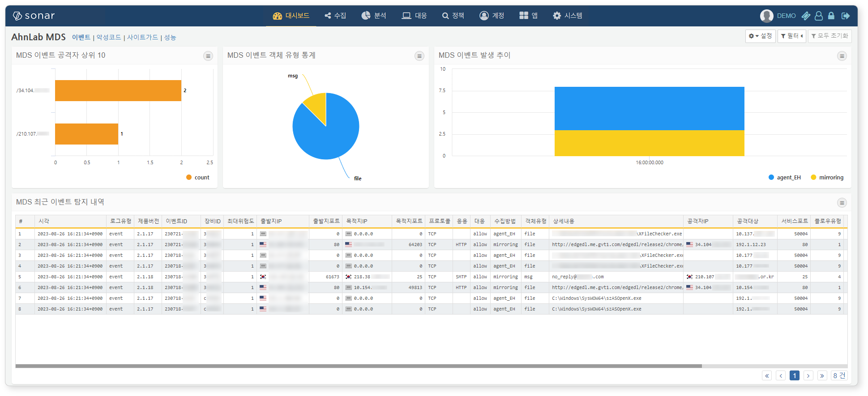
Task: Sort by 프로토콜 column header
Action: click(x=439, y=221)
